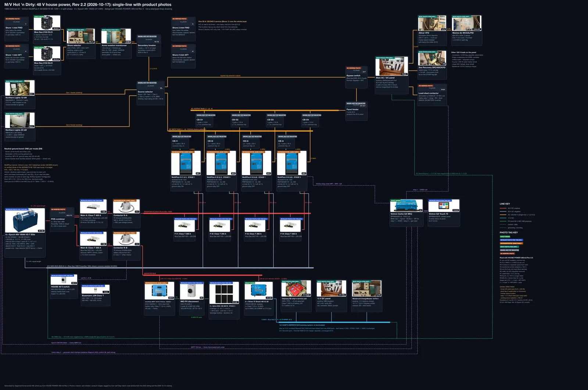The height and width of the screenshot is (390, 588).
Task: Select the MultiPlus-II MP1 inverter photo
Action: [x=186, y=163]
